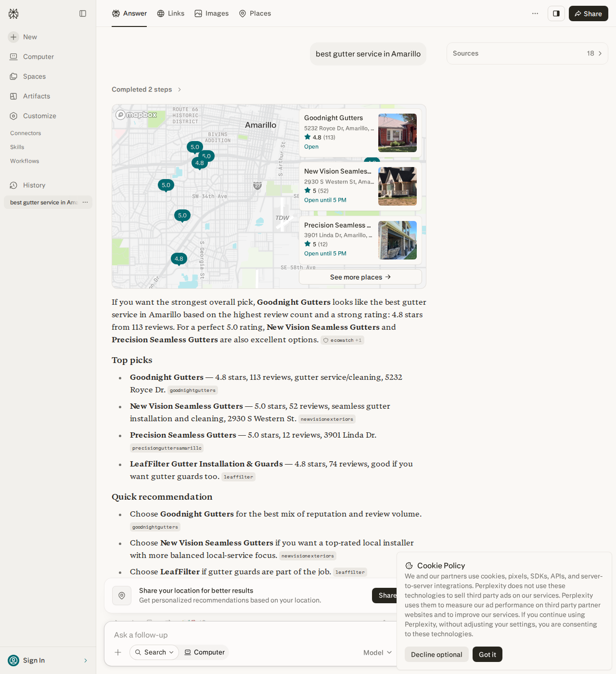Click the three-dots more options icon
Image resolution: width=616 pixels, height=674 pixels.
(535, 13)
